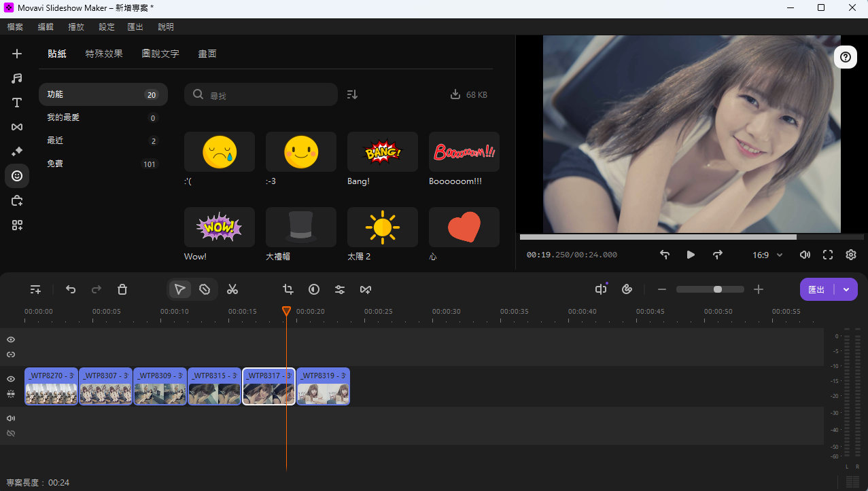This screenshot has height=491, width=868.
Task: Click the download 68 KB pack icon
Action: (455, 94)
